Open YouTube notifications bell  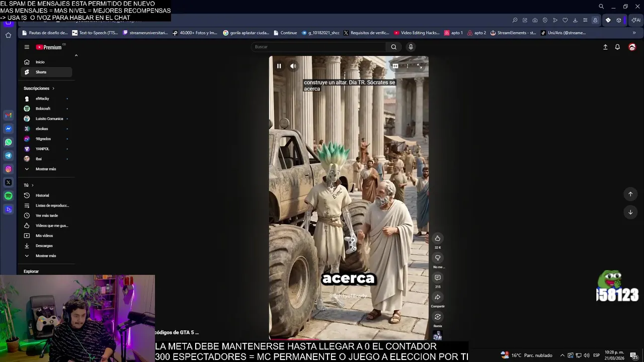pos(617,47)
